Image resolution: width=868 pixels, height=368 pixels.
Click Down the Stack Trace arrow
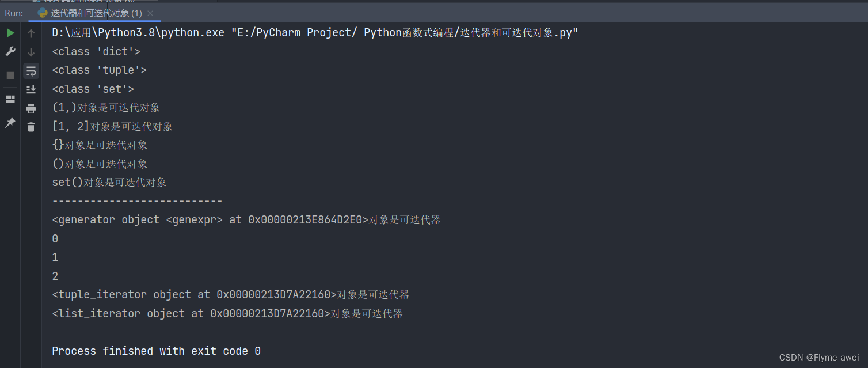31,52
